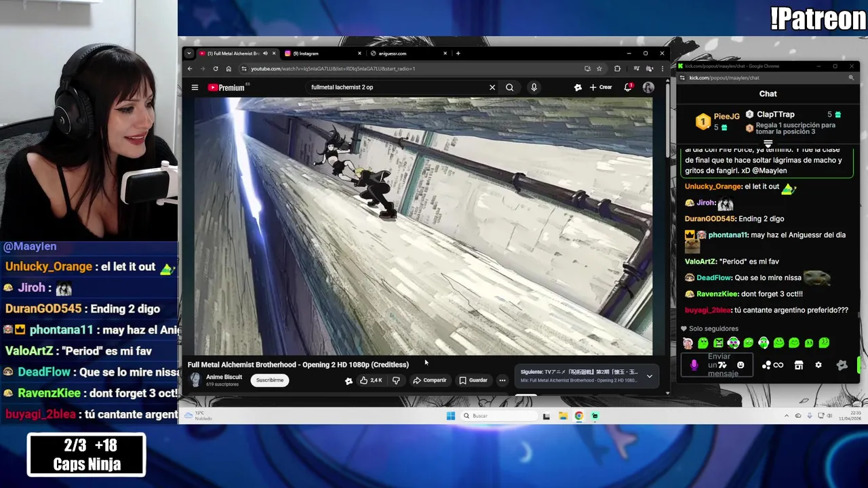Open the Kick chat shop icon
Image resolution: width=868 pixels, height=488 pixels.
[799, 365]
